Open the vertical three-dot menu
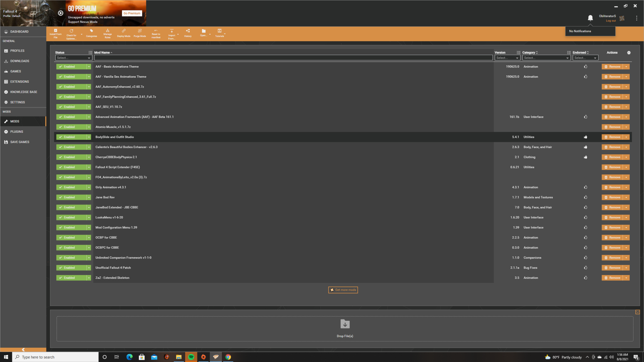The height and width of the screenshot is (362, 644). click(637, 18)
